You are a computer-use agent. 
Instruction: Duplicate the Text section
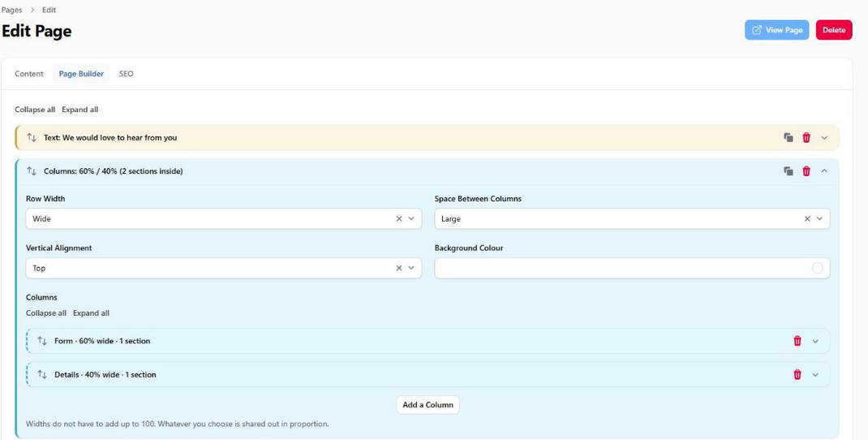pos(789,137)
